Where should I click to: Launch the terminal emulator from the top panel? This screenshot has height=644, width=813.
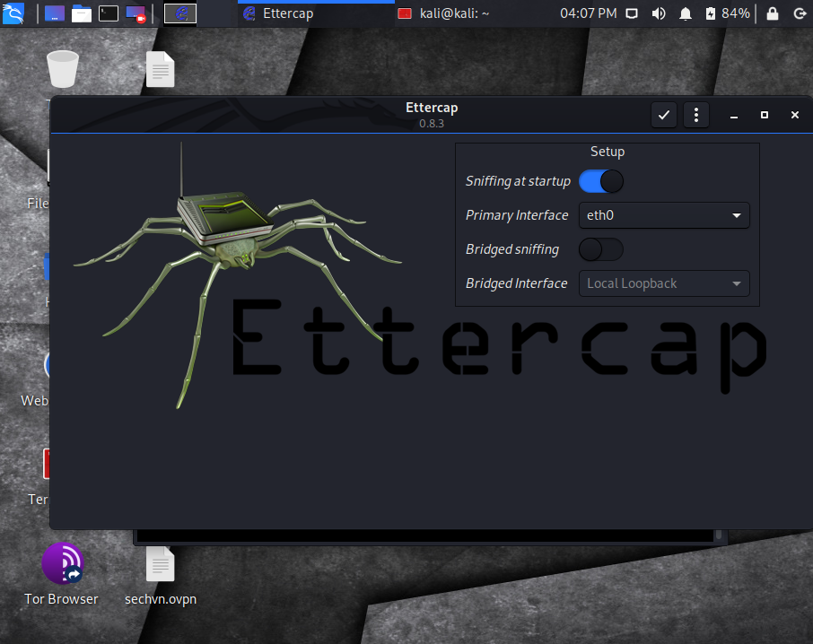(108, 13)
